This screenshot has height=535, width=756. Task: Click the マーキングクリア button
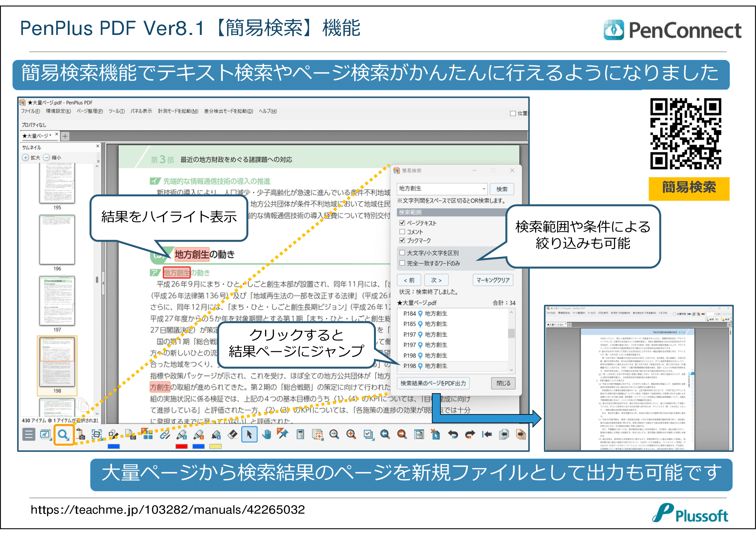pyautogui.click(x=493, y=280)
